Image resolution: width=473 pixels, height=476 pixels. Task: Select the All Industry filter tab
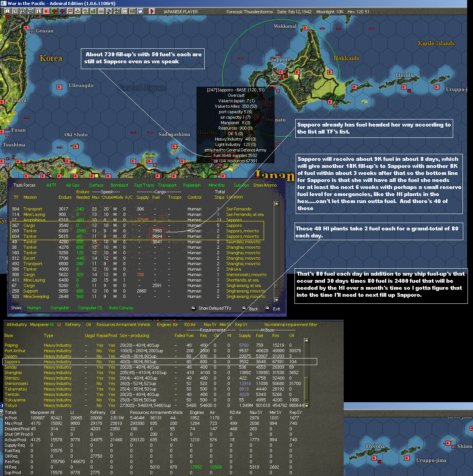16,324
